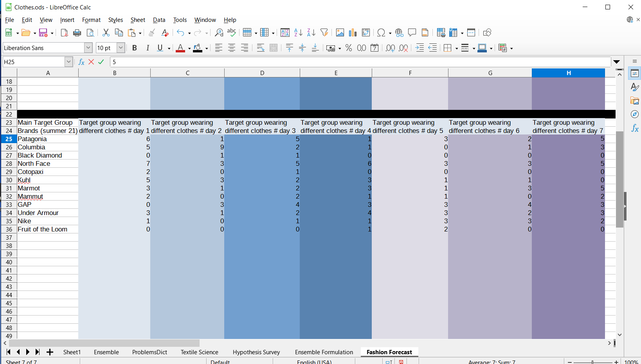
Task: Open the Conditional Formatting dropdown arrow
Action: pos(511,48)
